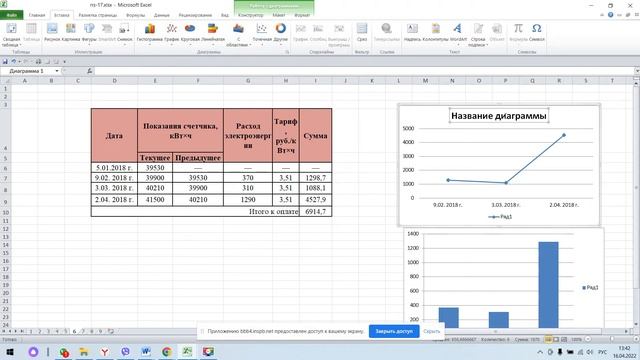This screenshot has width=640, height=360.
Task: Customize the quick access toolbar dropdown
Action: coord(64,62)
